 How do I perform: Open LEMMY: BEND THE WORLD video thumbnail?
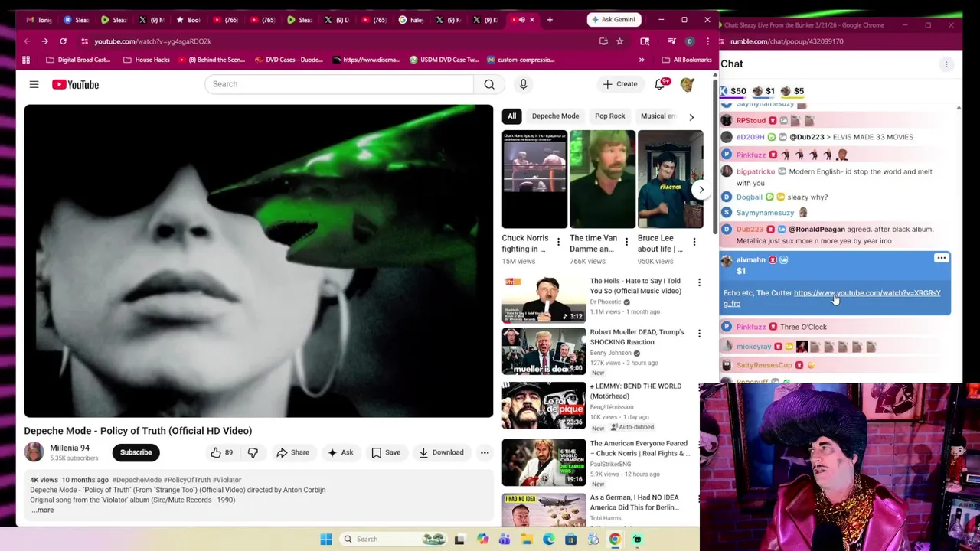point(544,406)
